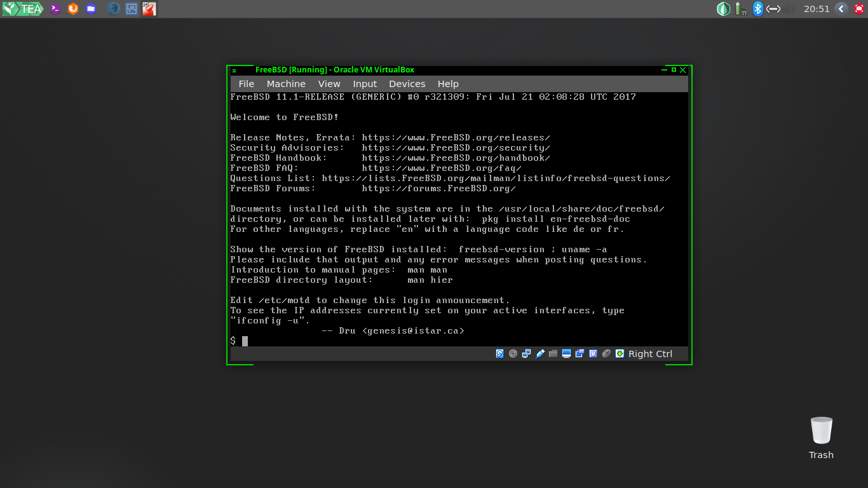The width and height of the screenshot is (868, 488).
Task: Launch the orange Firefox launcher
Action: (73, 9)
